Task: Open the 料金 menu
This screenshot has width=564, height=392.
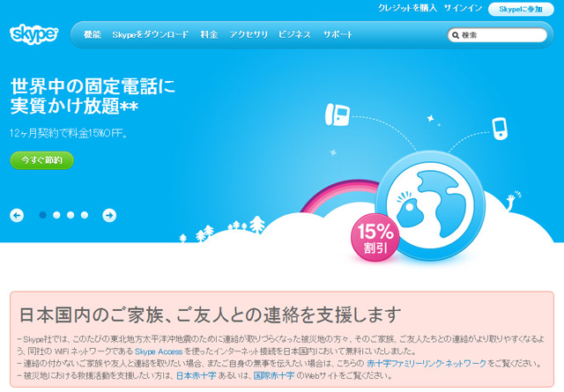Action: click(210, 34)
